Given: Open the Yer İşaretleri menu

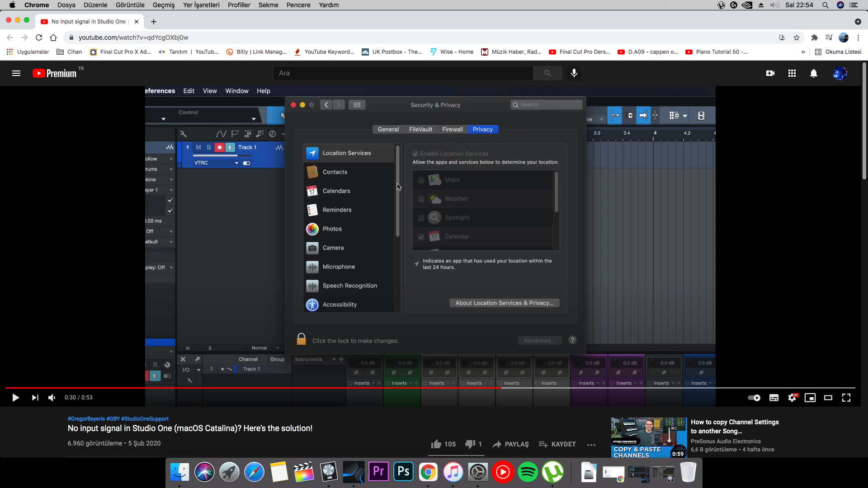Looking at the screenshot, I should tap(201, 5).
